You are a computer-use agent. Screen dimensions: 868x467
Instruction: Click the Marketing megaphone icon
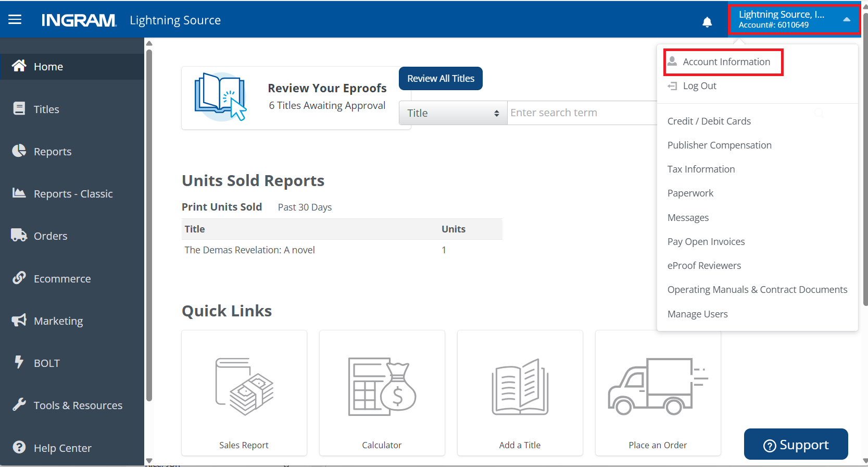pyautogui.click(x=19, y=320)
